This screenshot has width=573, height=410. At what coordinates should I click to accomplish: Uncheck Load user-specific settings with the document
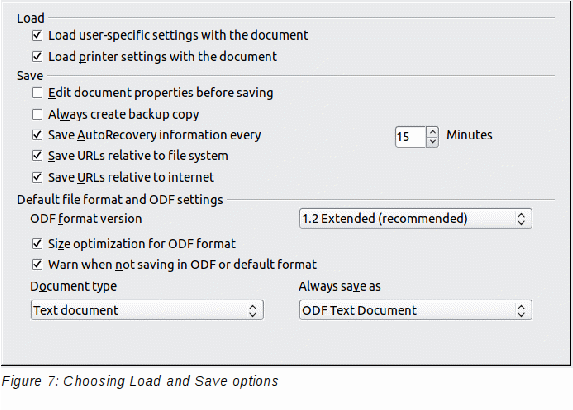[x=37, y=35]
